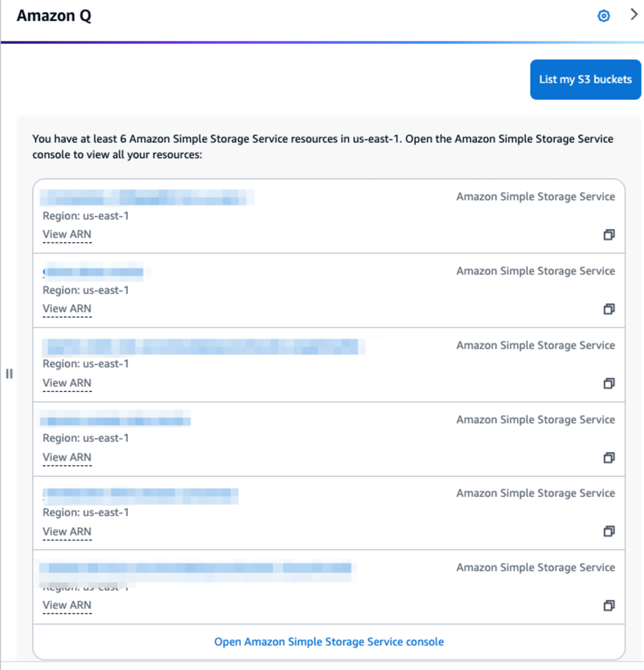Click 'Region: us-east-1' in the fourth bucket row
The height and width of the screenshot is (670, 644).
[x=86, y=438]
